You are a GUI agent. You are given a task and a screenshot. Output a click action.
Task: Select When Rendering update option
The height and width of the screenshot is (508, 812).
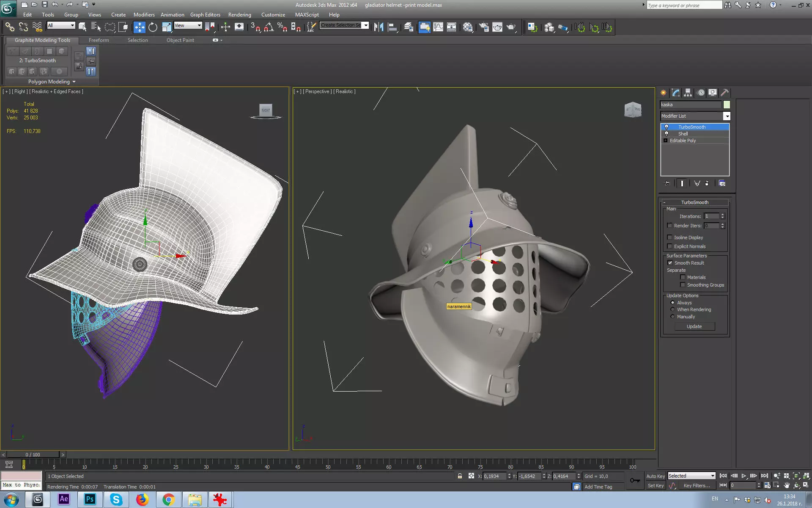click(x=672, y=309)
